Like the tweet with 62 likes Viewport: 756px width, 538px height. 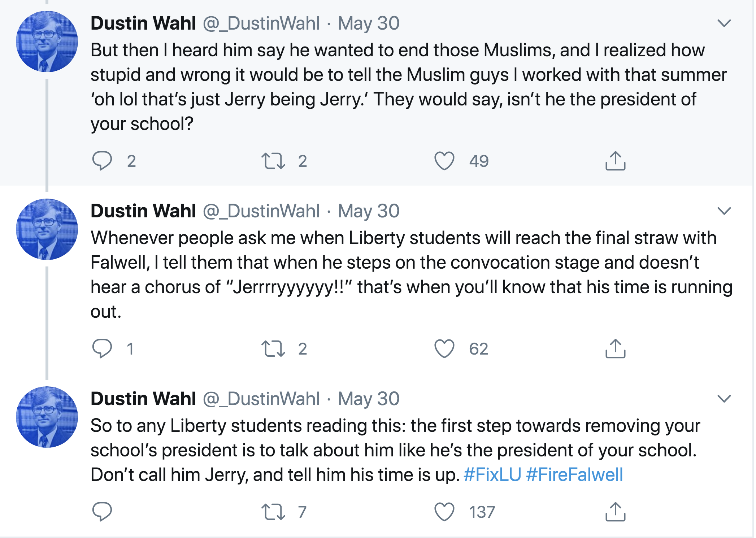[x=444, y=348]
